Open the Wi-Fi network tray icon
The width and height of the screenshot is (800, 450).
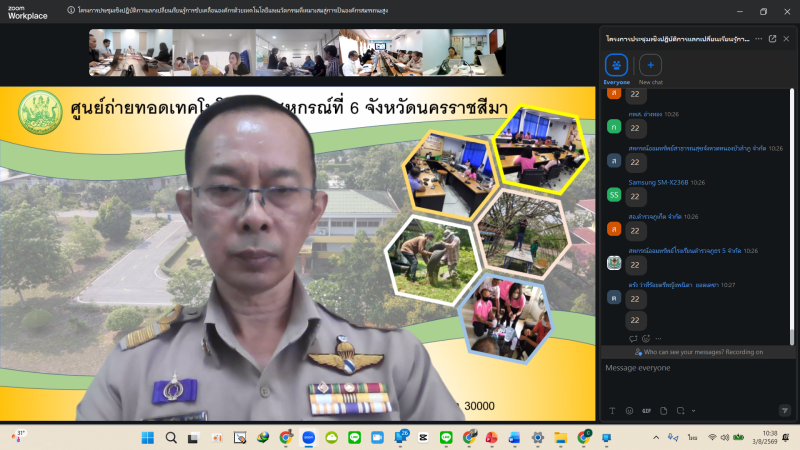pos(712,437)
